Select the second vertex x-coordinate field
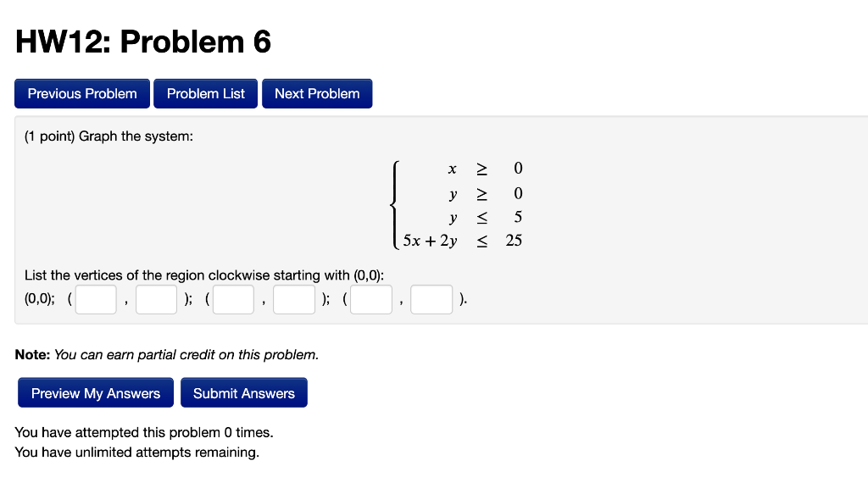This screenshot has width=868, height=494. coord(233,299)
